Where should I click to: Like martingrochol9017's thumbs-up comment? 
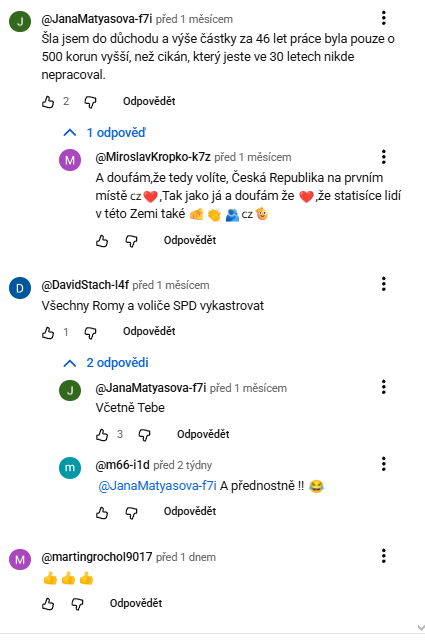click(x=48, y=604)
